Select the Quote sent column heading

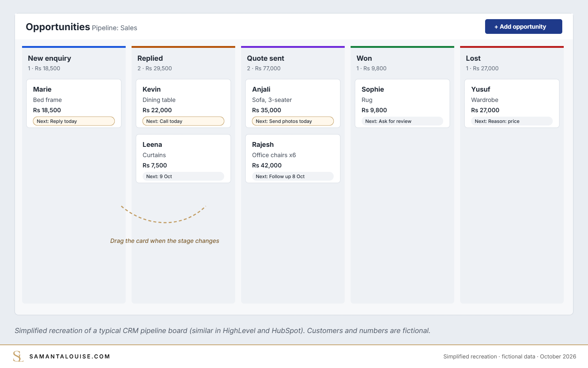[265, 58]
